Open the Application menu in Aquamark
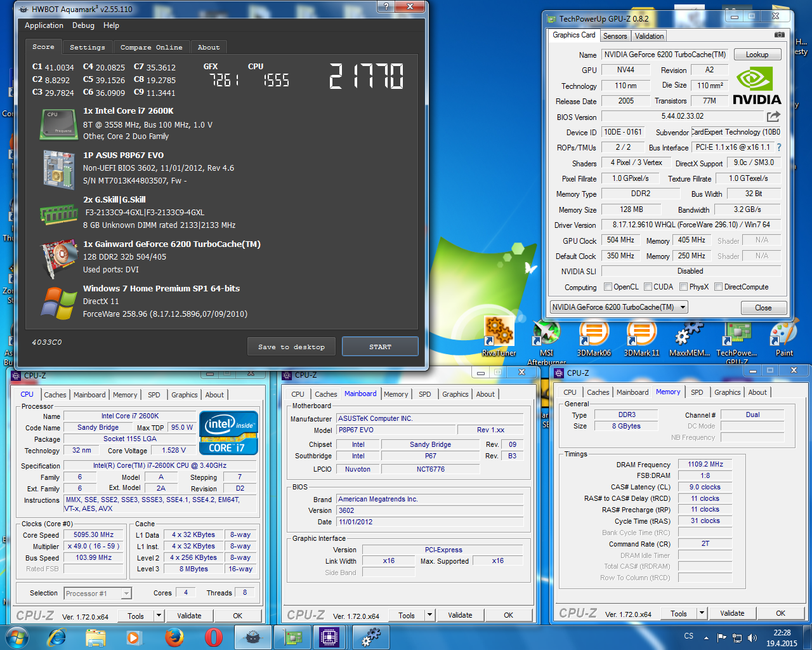The height and width of the screenshot is (650, 812). pos(44,25)
